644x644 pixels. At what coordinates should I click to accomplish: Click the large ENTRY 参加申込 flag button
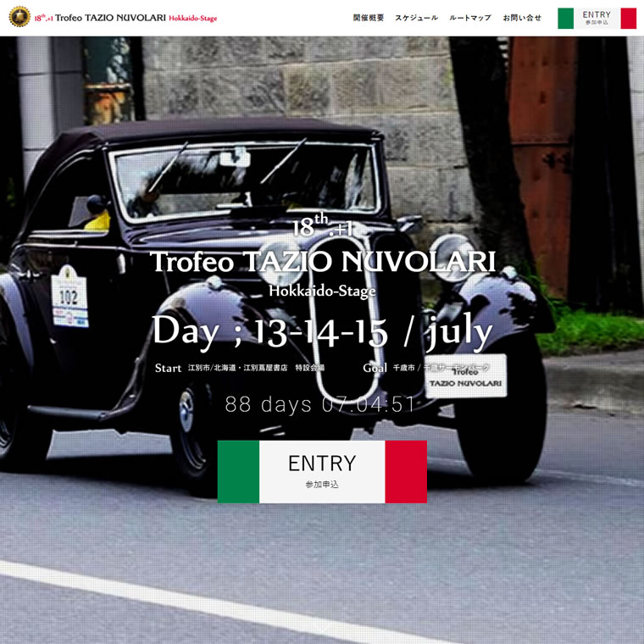[x=322, y=471]
